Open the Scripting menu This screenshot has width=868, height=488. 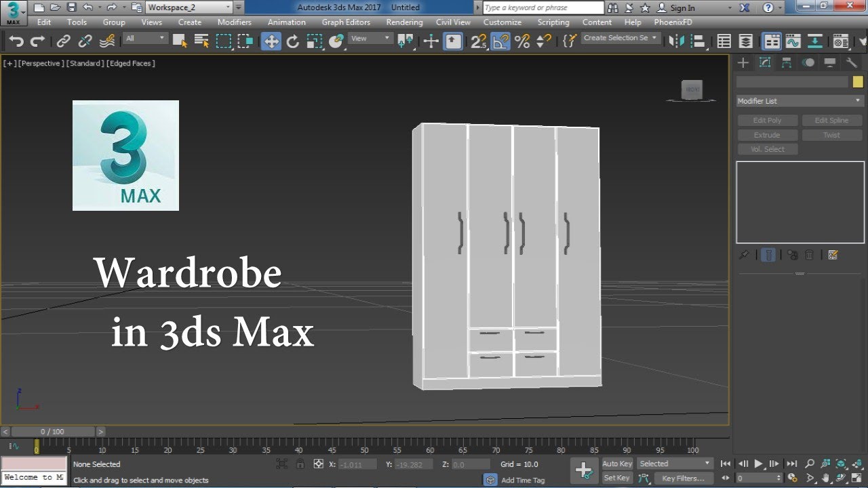[x=553, y=22]
